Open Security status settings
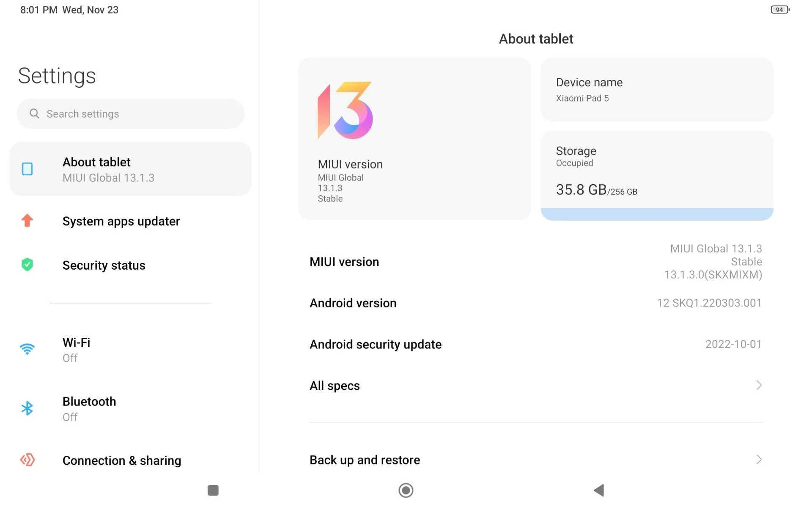 (x=130, y=265)
